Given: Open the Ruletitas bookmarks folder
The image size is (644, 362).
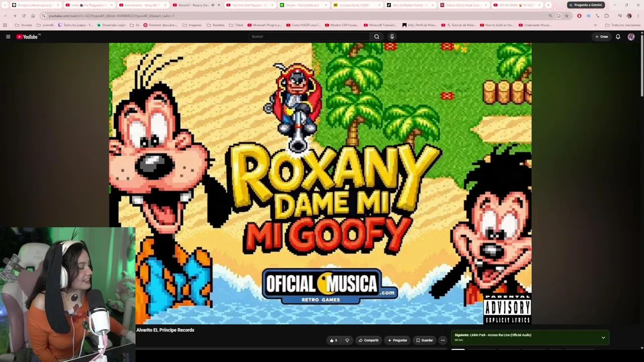Looking at the screenshot, I should point(215,25).
